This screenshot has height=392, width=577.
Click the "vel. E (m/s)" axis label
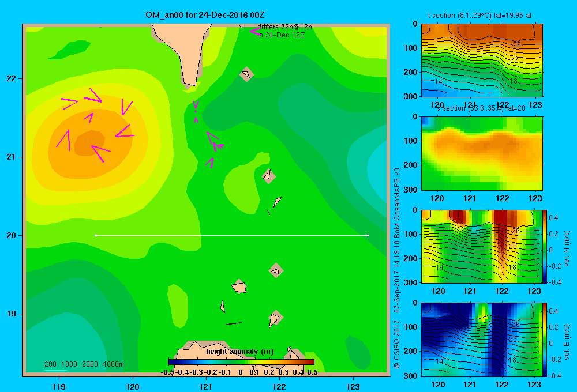(x=567, y=342)
